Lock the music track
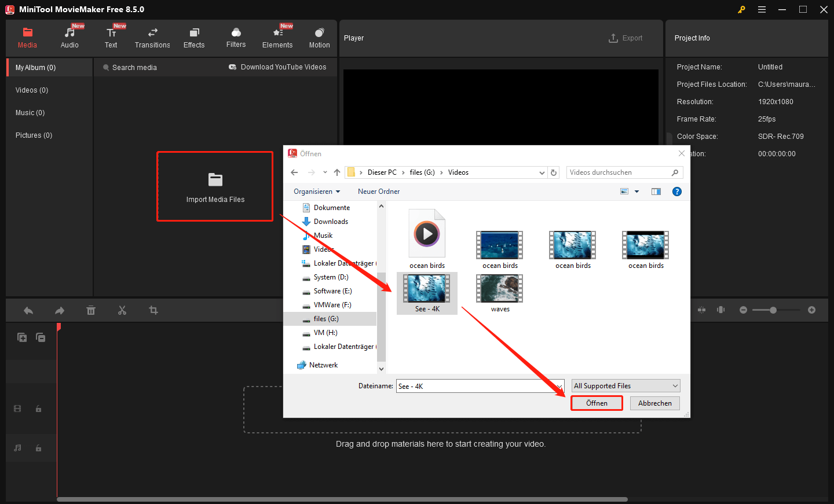Screen dimensions: 834x504 click(38, 448)
